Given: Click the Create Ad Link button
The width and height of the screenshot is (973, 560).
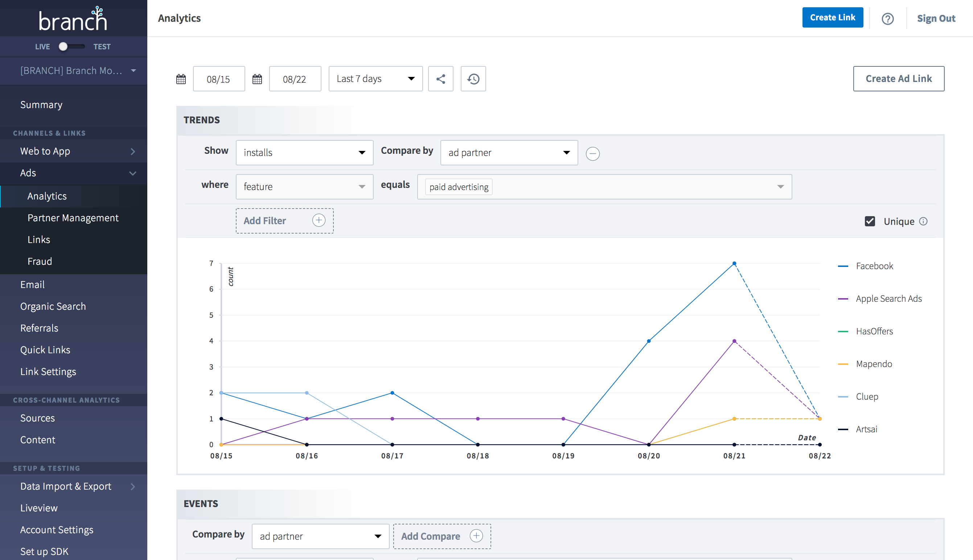Looking at the screenshot, I should point(898,78).
